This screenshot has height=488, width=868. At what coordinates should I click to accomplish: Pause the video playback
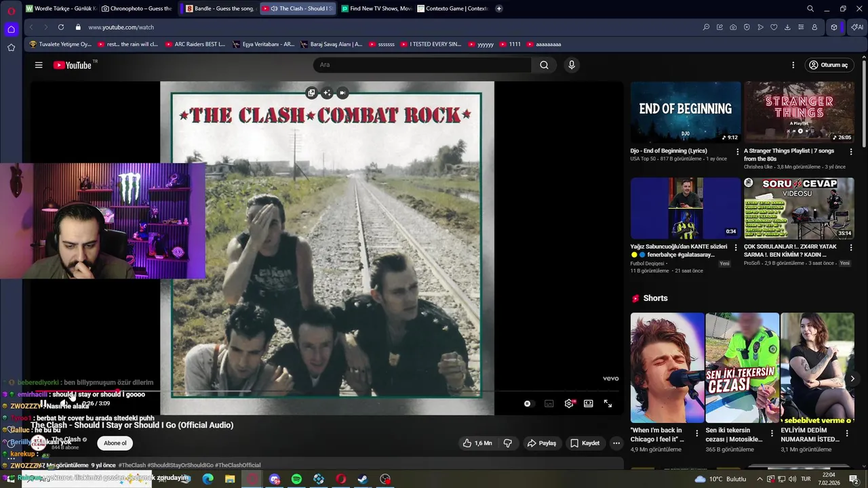[43, 403]
